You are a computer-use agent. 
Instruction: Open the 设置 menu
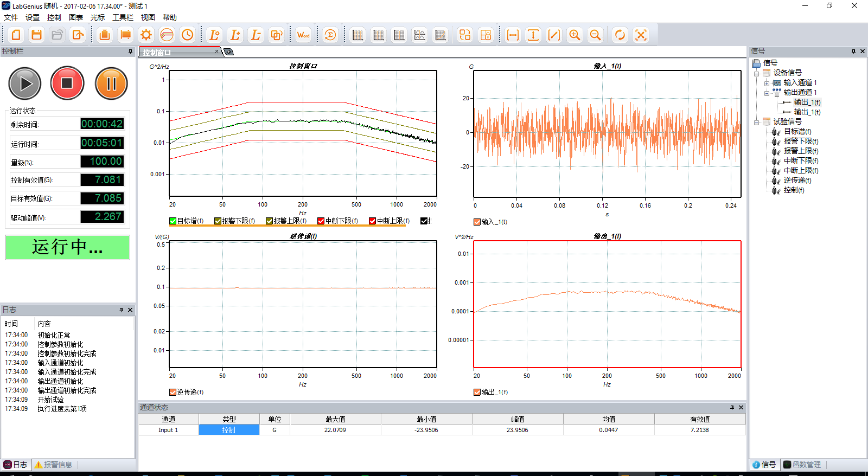(33, 17)
